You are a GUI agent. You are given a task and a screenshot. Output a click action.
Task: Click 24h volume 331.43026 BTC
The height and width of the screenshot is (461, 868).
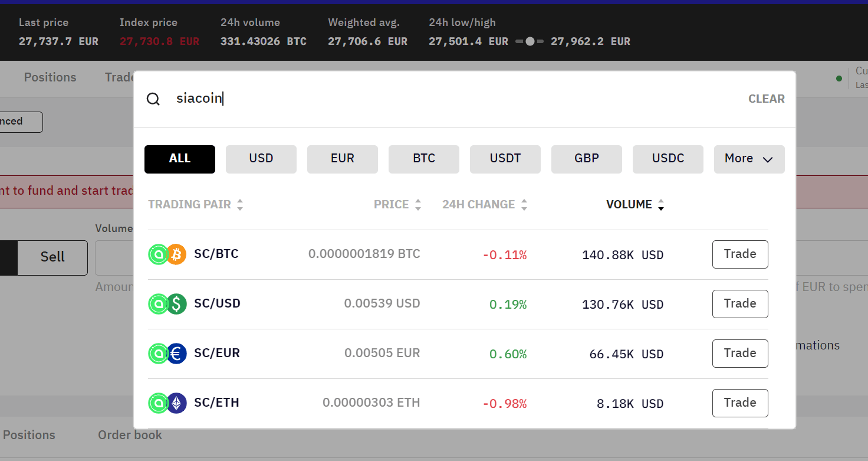(x=264, y=42)
